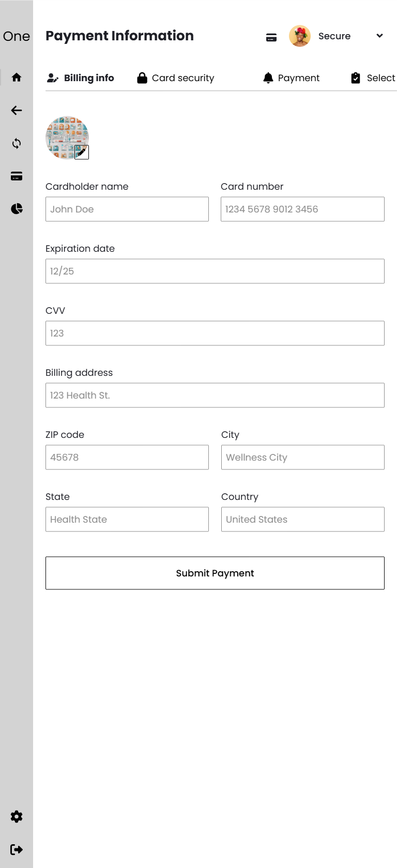The width and height of the screenshot is (397, 868).
Task: Focus the Cardholder name field
Action: pos(127,209)
